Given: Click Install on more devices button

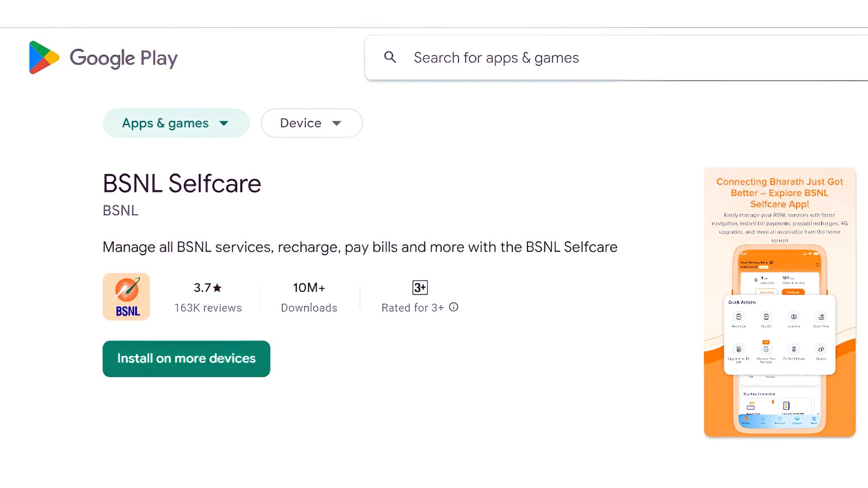Looking at the screenshot, I should point(186,359).
